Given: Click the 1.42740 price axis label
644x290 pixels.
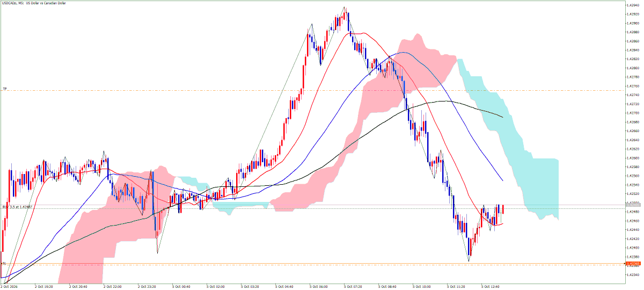Looking at the screenshot, I should (x=633, y=95).
